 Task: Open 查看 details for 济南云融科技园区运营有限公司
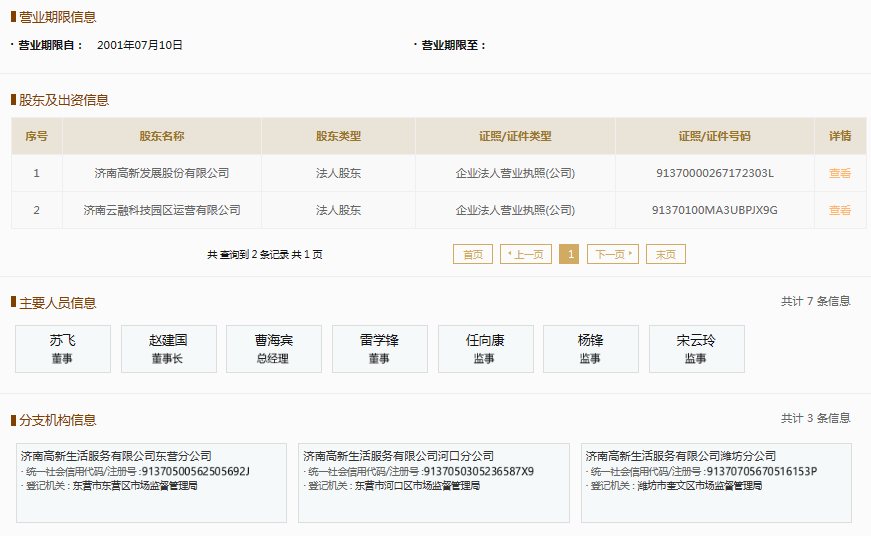(839, 210)
